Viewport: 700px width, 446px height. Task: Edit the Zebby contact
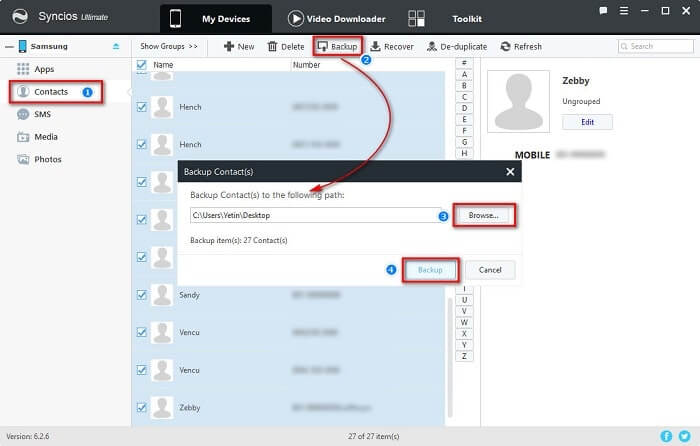[587, 122]
